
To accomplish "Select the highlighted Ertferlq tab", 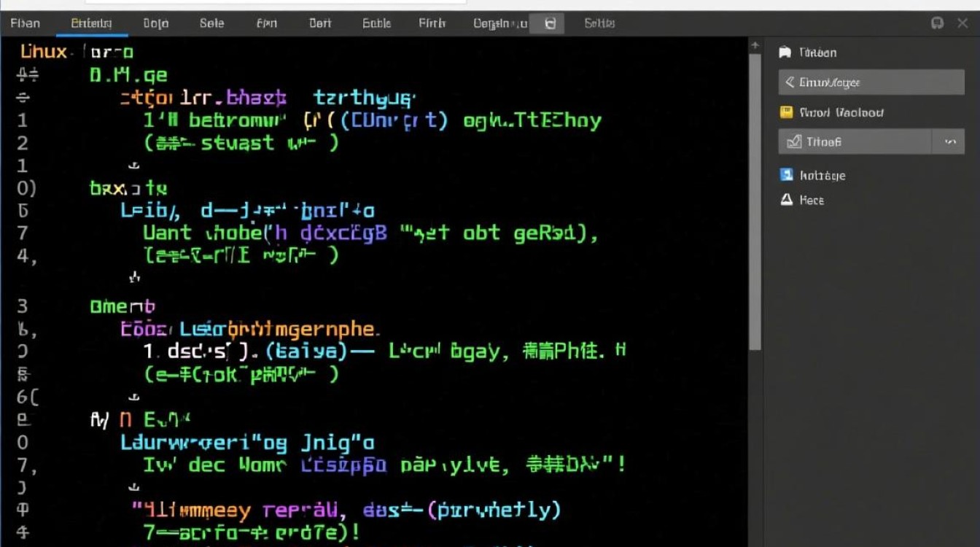I will tap(91, 23).
